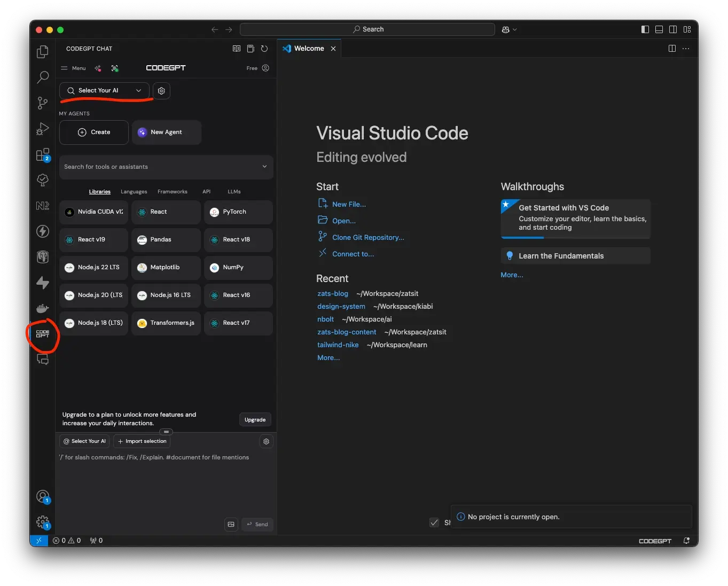Screen dimensions: 728x586
Task: Go forward with the right arrow
Action: (x=229, y=29)
